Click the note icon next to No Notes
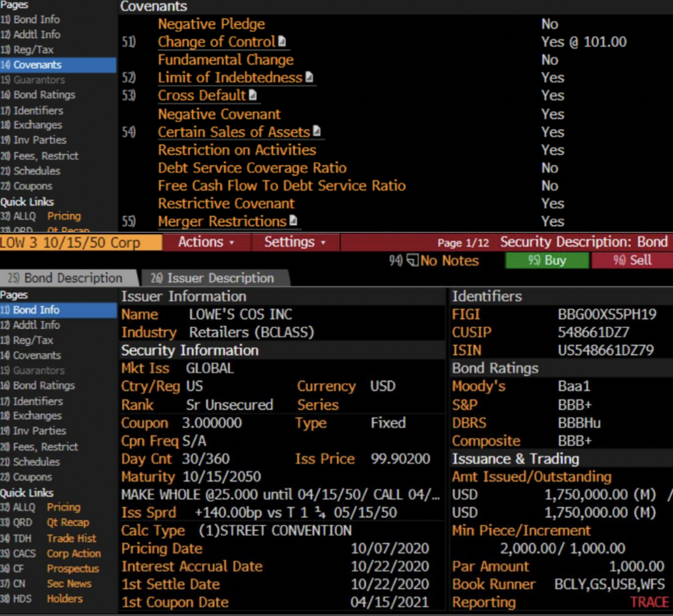Viewport: 673px width, 616px height. tap(413, 260)
